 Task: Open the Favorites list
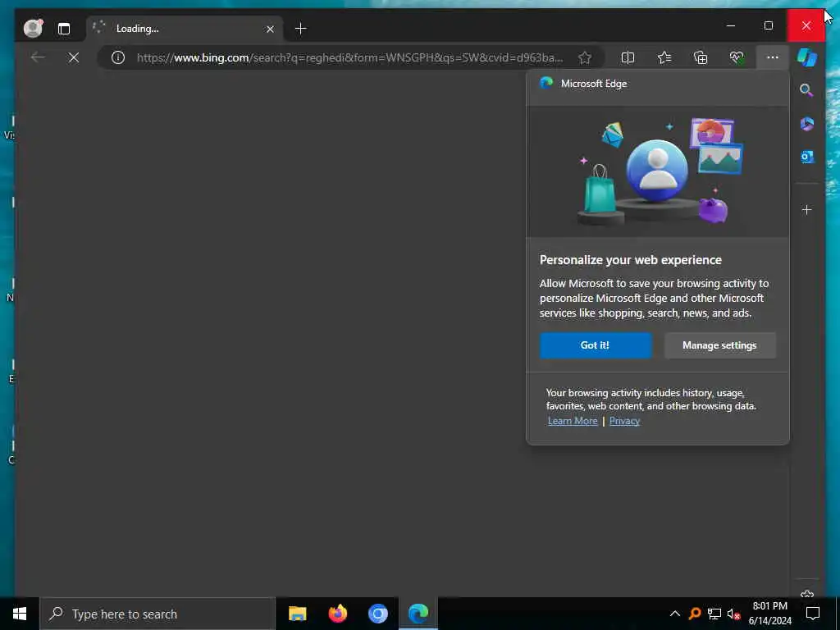(664, 57)
